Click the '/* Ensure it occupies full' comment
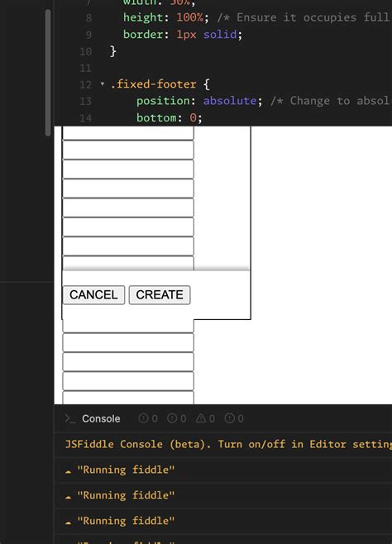The height and width of the screenshot is (544, 392). pos(304,17)
